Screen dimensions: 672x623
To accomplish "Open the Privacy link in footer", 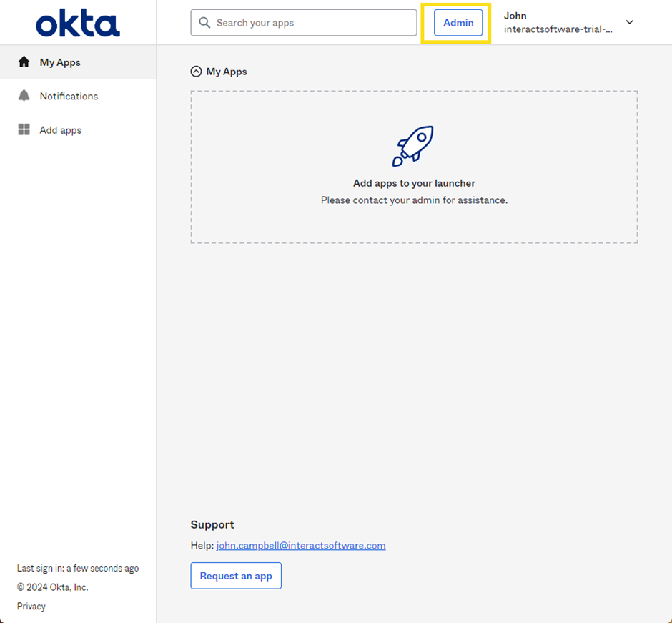I will click(31, 607).
